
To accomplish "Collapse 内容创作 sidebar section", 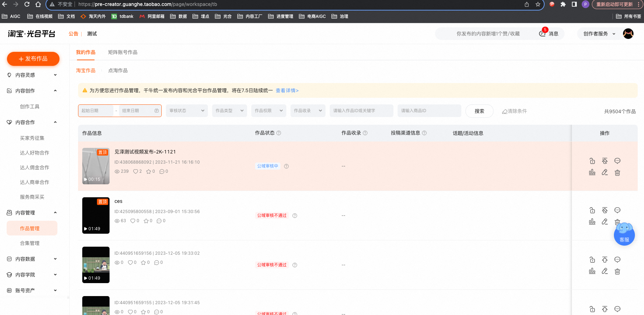I will [32, 91].
